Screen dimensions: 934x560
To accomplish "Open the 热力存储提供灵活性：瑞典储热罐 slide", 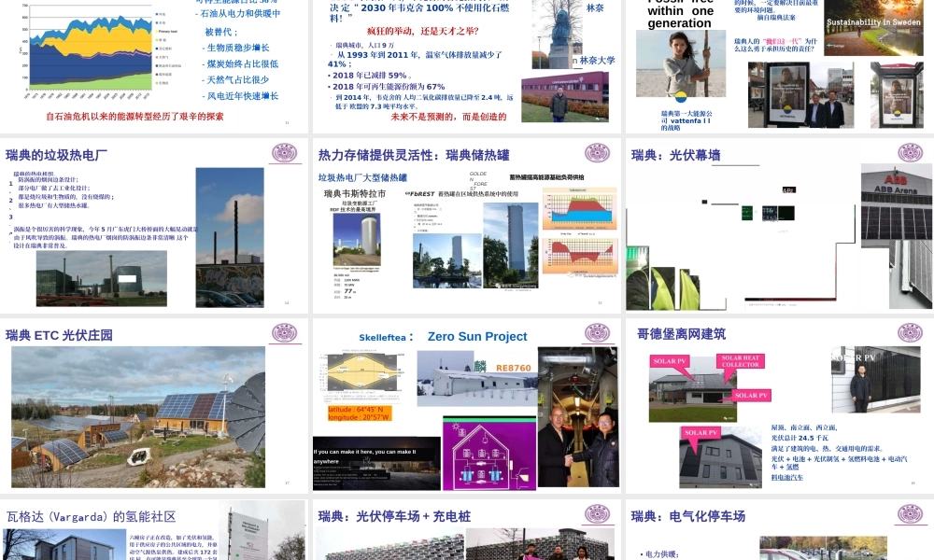I will pyautogui.click(x=467, y=226).
